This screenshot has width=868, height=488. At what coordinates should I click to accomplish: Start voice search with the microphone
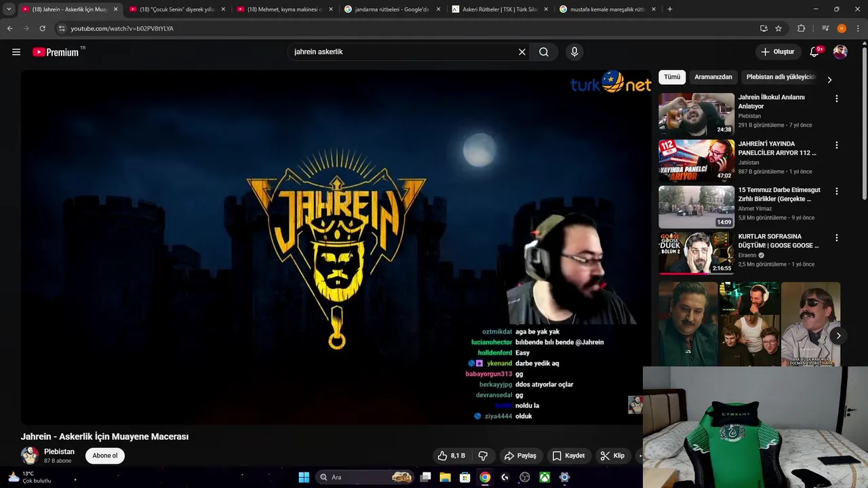tap(574, 52)
